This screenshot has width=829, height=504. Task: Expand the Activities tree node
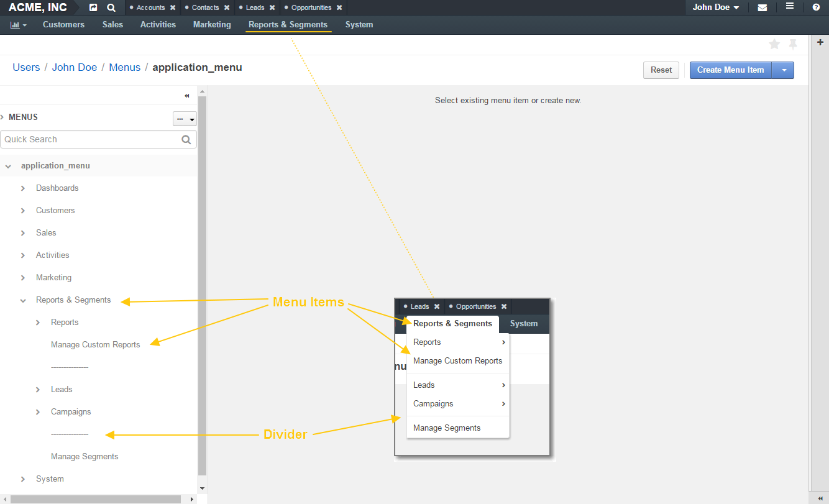click(x=22, y=255)
